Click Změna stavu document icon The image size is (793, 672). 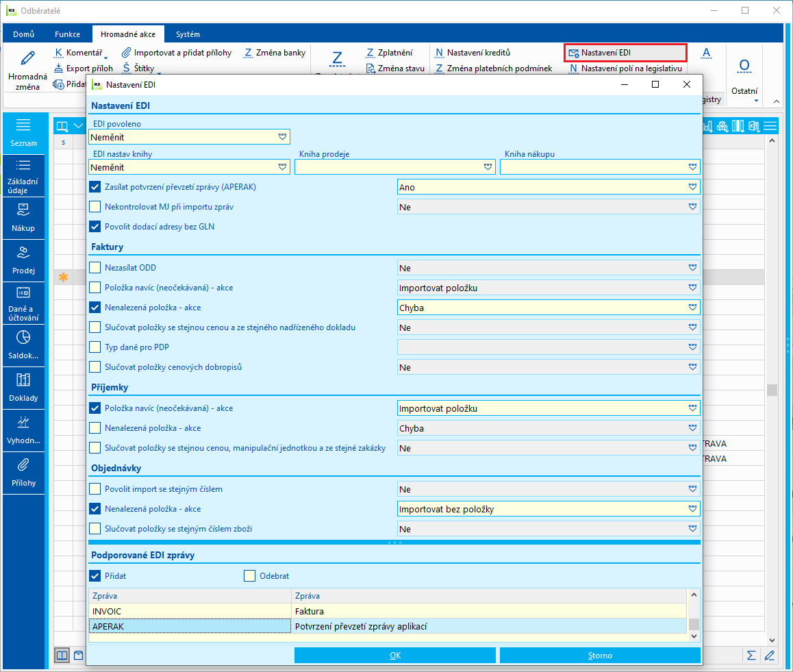(x=370, y=69)
